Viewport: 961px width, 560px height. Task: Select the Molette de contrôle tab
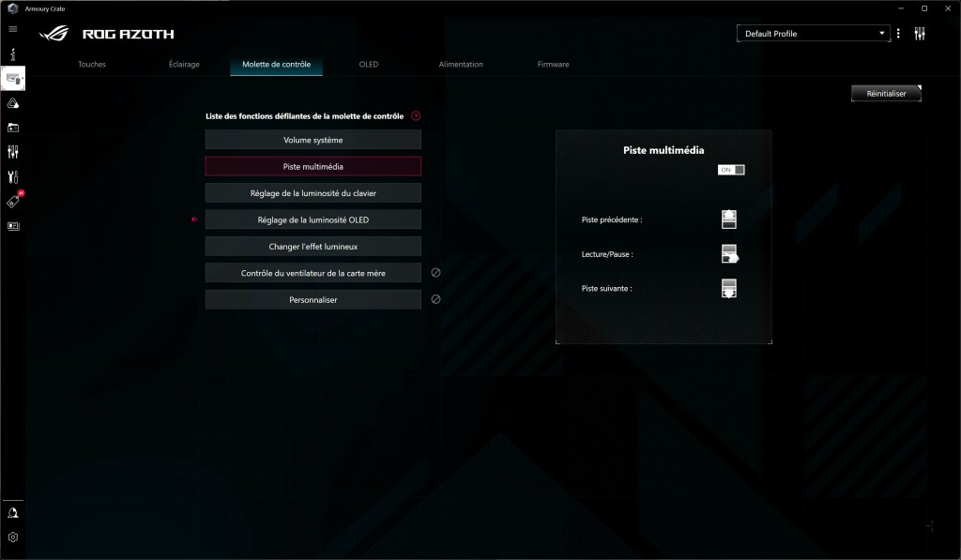(277, 65)
